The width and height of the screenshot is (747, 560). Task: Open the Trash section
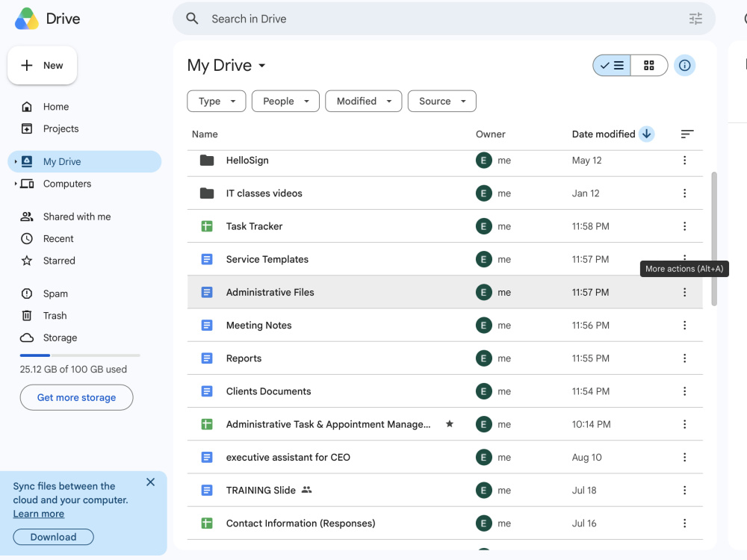click(x=55, y=316)
